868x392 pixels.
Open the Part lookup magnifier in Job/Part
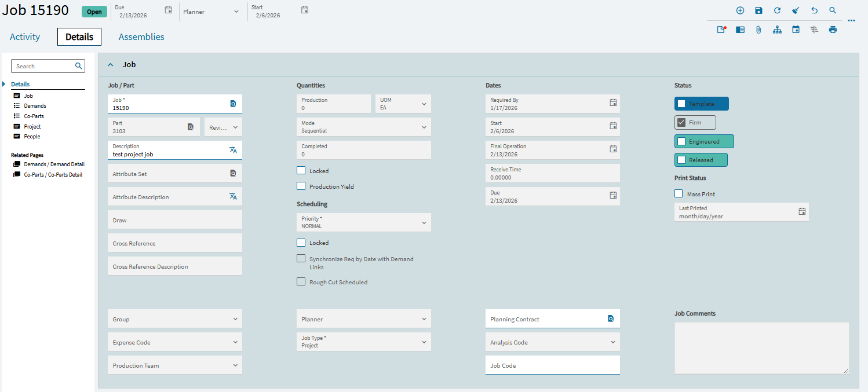coord(191,127)
